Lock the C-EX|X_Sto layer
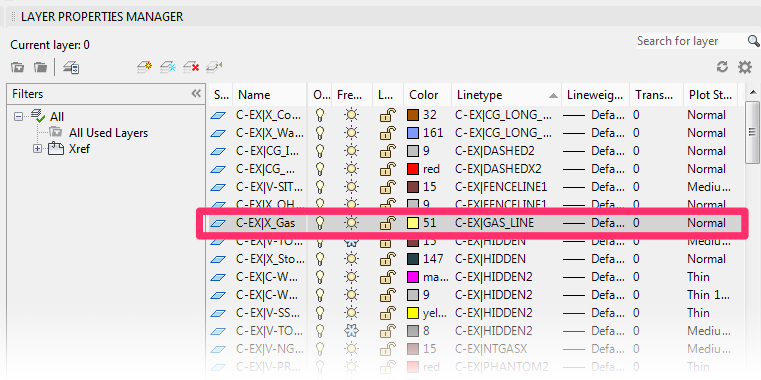 387,259
